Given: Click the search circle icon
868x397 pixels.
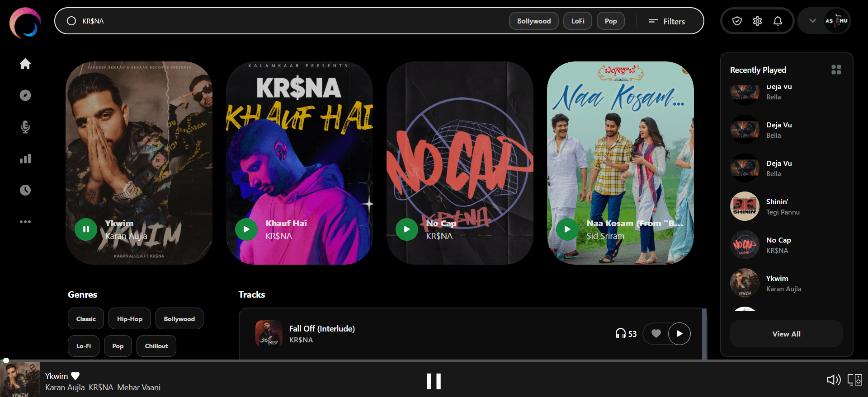Looking at the screenshot, I should pos(71,21).
